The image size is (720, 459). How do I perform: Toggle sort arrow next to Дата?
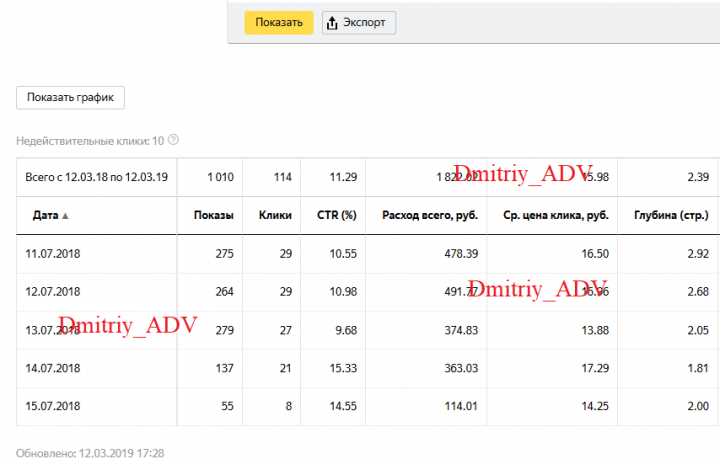65,216
